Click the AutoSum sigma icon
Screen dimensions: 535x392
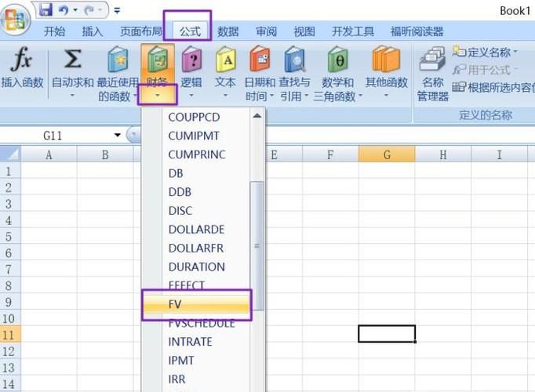73,59
